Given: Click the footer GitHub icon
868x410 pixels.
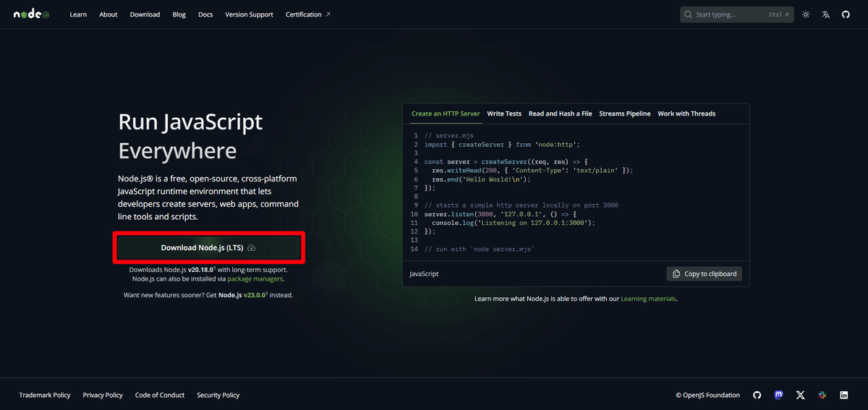Looking at the screenshot, I should (x=757, y=395).
